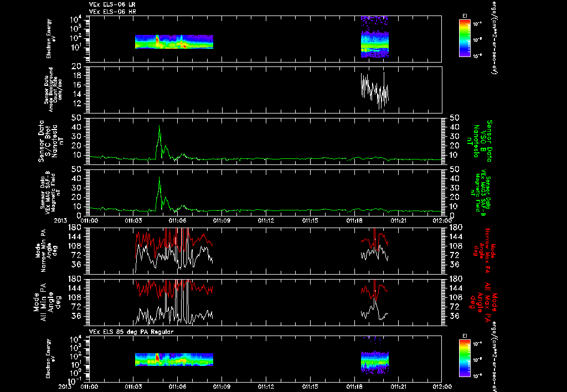Click the peak in the VEx MAG SAF-B panel
The width and height of the screenshot is (567, 392).
[x=159, y=178]
